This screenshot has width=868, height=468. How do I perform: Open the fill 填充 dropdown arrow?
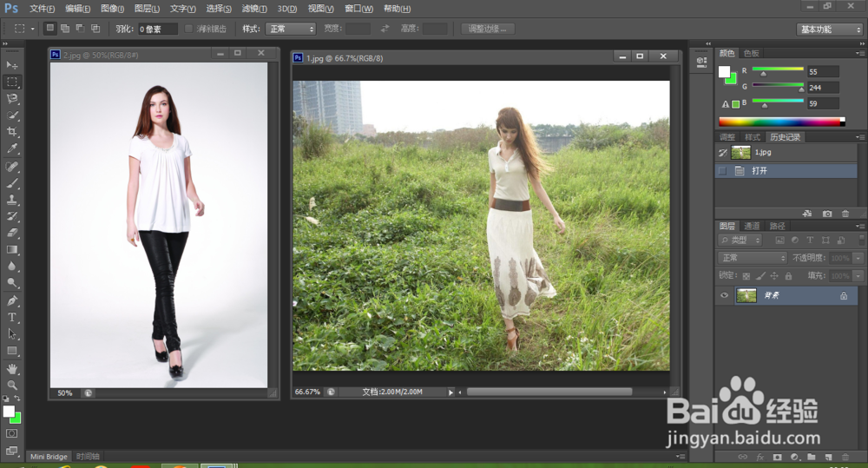[x=858, y=276]
